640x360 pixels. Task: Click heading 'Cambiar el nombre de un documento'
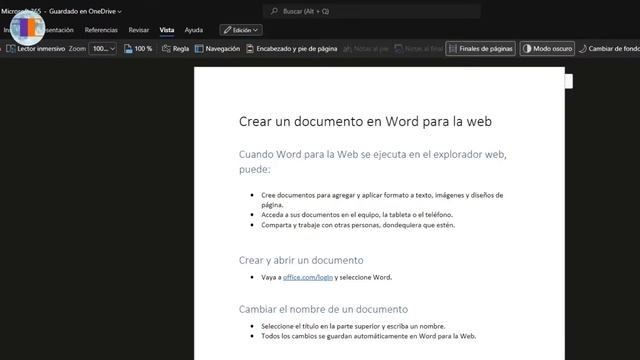[323, 309]
